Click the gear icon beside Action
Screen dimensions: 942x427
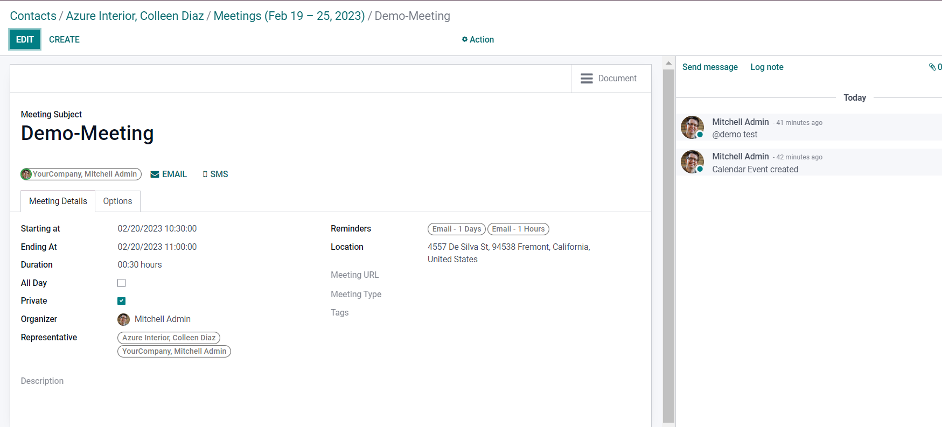[464, 40]
